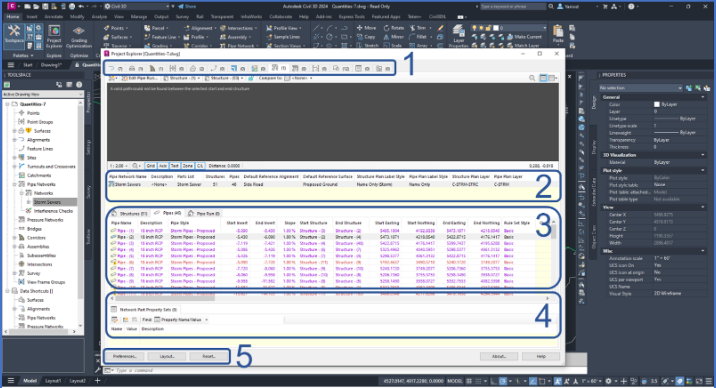Toggle the C/L display button
Screen dimensions: 716x388
[200, 166]
